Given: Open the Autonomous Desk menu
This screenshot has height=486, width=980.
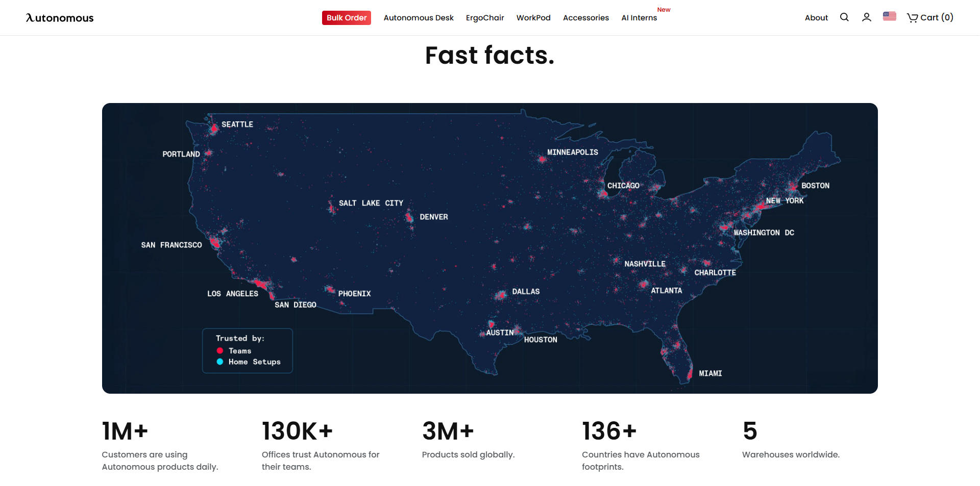Looking at the screenshot, I should (418, 18).
